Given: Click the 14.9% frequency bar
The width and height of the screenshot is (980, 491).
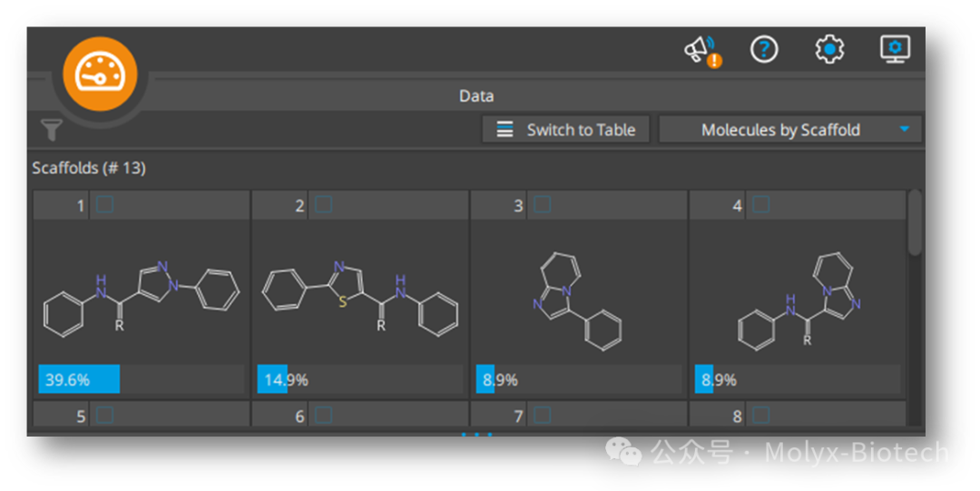Looking at the screenshot, I should coord(360,379).
